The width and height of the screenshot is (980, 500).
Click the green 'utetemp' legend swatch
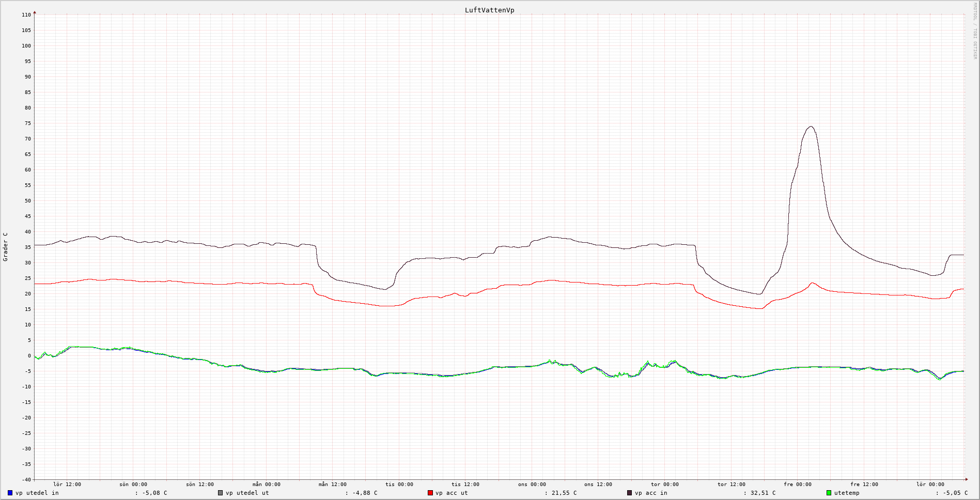coord(829,493)
